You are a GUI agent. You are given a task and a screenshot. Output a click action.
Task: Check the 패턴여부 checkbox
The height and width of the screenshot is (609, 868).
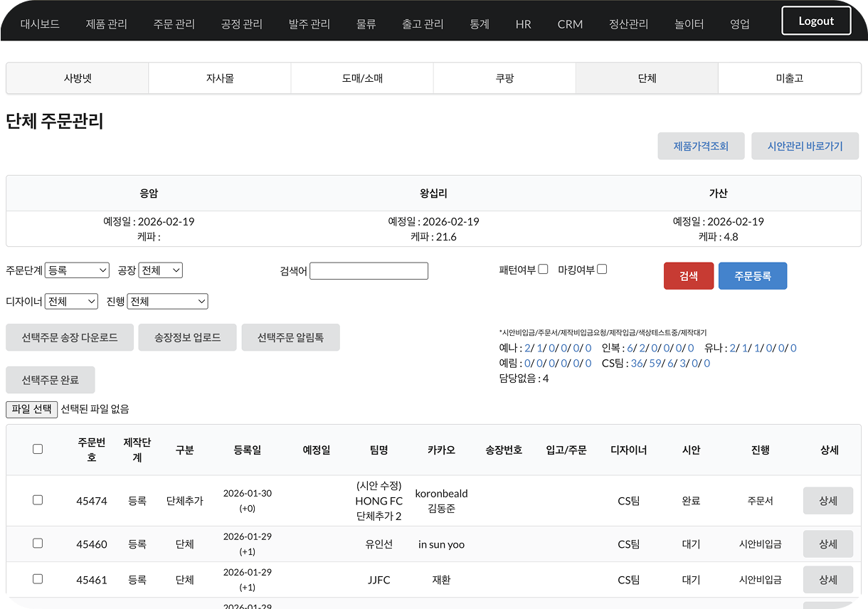pos(544,269)
